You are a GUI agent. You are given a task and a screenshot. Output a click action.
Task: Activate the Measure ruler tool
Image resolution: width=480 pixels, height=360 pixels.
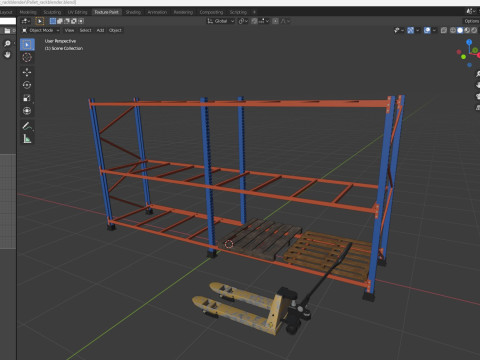click(27, 139)
